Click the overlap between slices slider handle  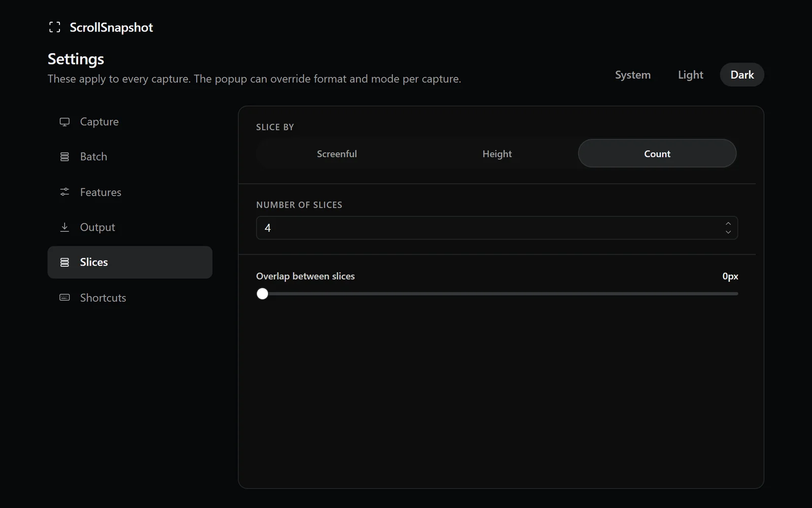262,294
